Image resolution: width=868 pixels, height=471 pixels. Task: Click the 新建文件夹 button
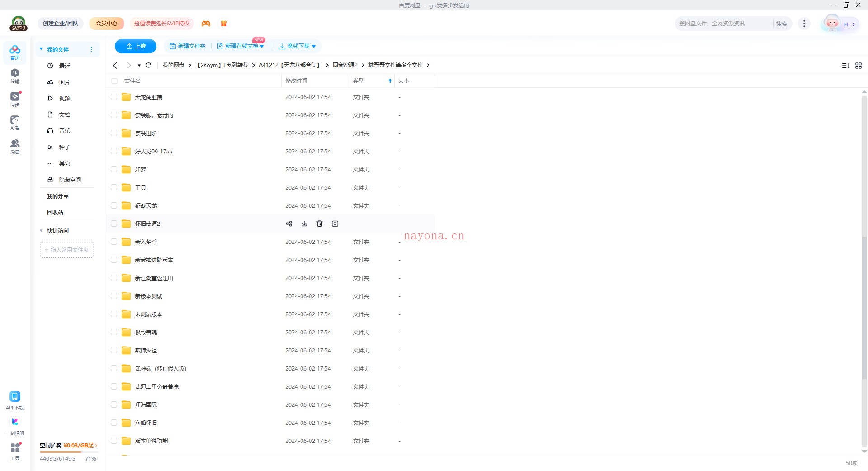click(187, 46)
